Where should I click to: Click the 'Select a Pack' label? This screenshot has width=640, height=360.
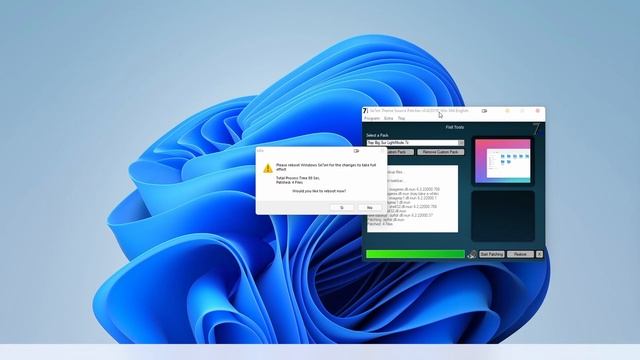point(377,135)
